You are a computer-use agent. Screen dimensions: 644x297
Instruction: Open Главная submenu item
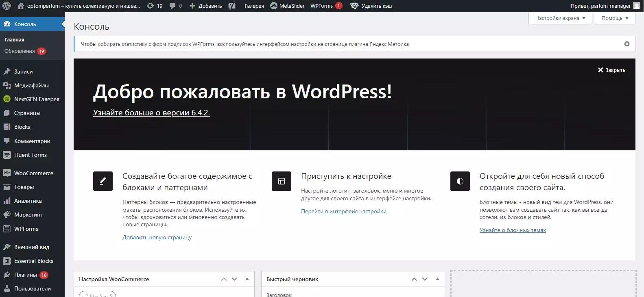(x=14, y=40)
